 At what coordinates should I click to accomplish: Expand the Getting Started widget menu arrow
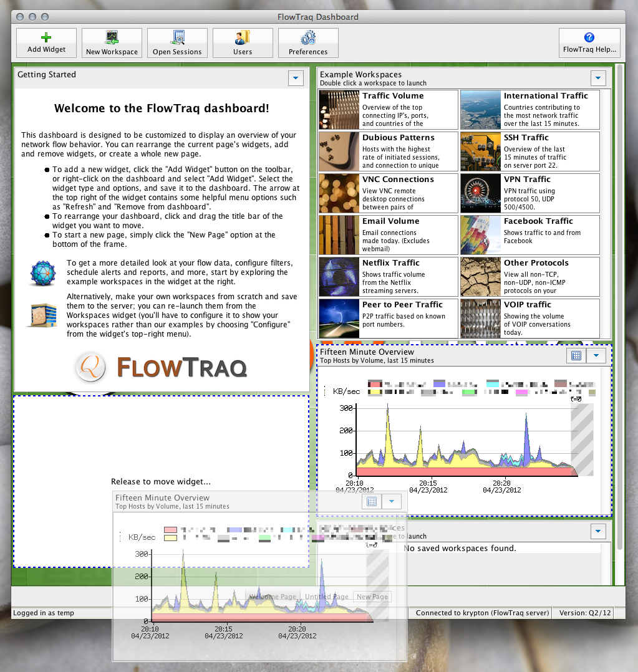296,78
